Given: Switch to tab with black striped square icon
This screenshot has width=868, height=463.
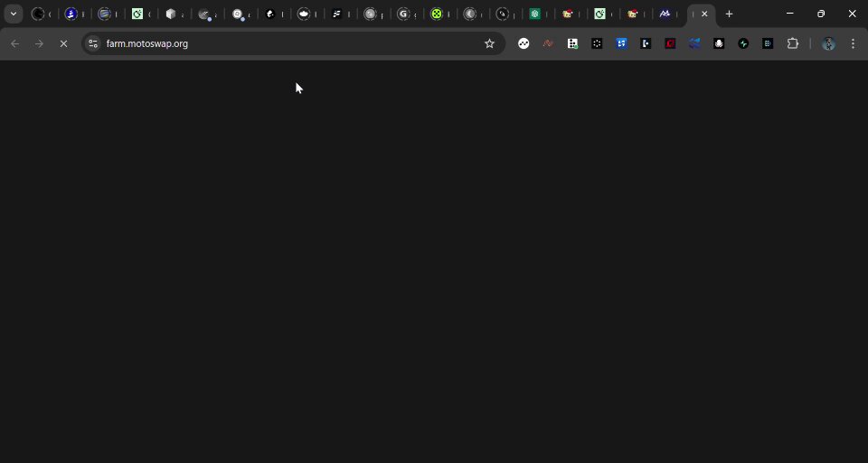Looking at the screenshot, I should click(336, 14).
